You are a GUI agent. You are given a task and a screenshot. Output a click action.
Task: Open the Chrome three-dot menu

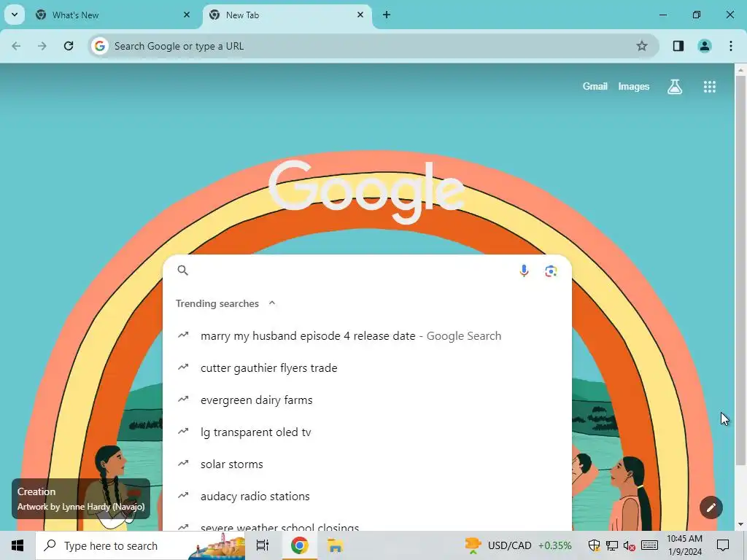tap(730, 46)
